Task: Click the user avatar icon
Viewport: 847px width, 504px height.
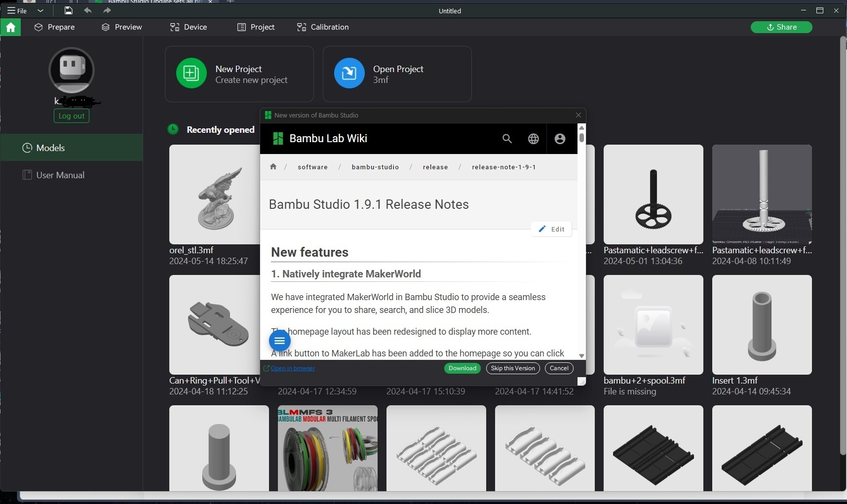Action: pos(72,70)
